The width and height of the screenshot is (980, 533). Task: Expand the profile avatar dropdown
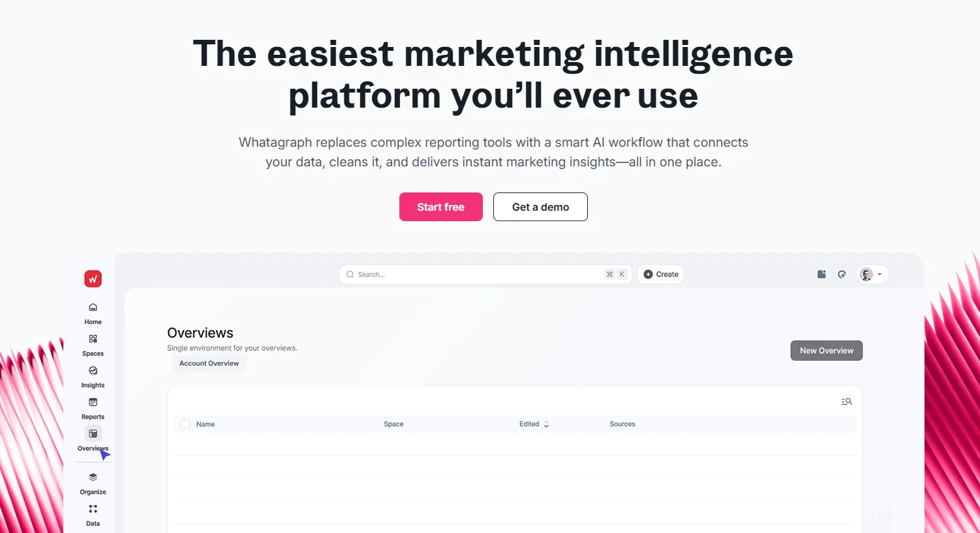tap(880, 274)
